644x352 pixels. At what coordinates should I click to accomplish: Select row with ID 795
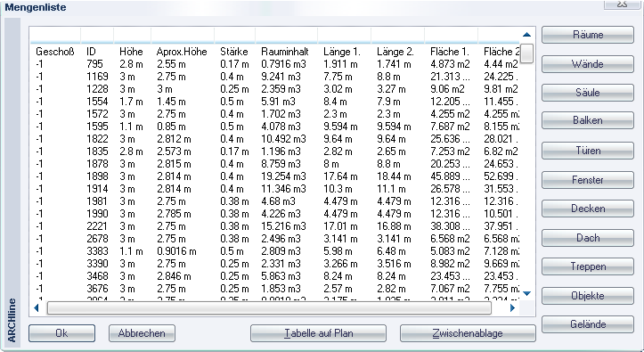click(274, 64)
